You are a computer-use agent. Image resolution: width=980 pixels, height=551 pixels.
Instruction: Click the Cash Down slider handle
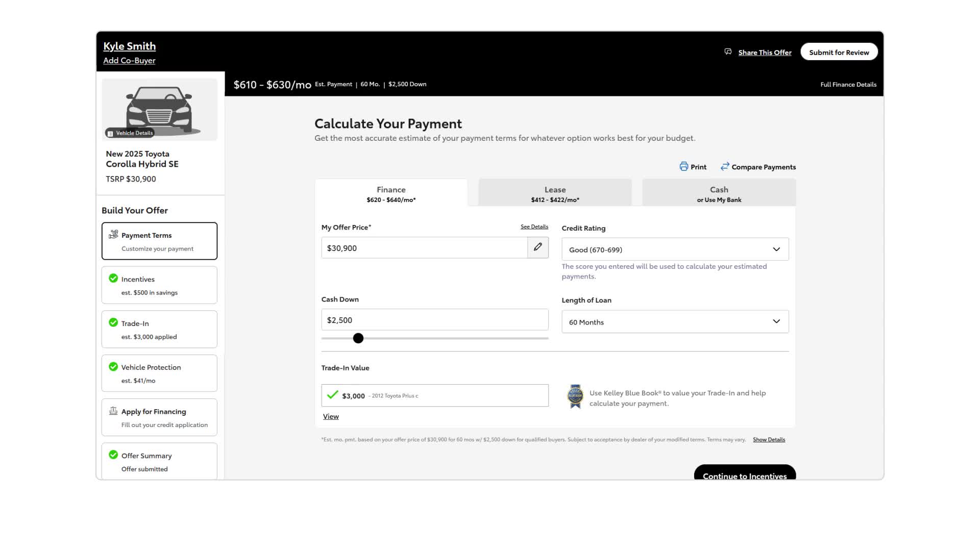coord(358,338)
